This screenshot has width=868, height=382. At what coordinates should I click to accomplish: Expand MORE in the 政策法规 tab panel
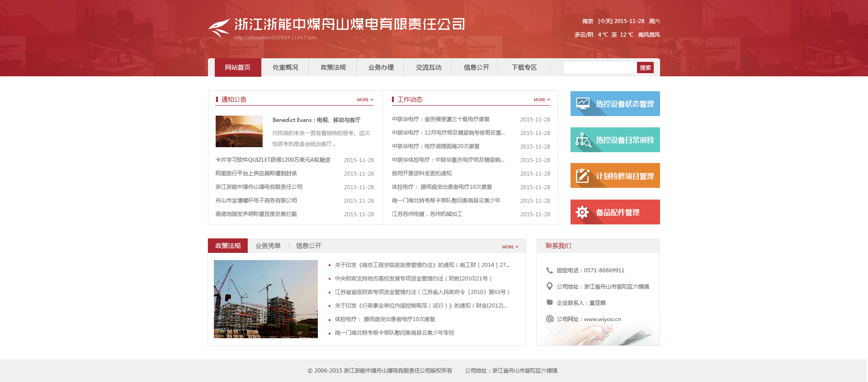[510, 247]
